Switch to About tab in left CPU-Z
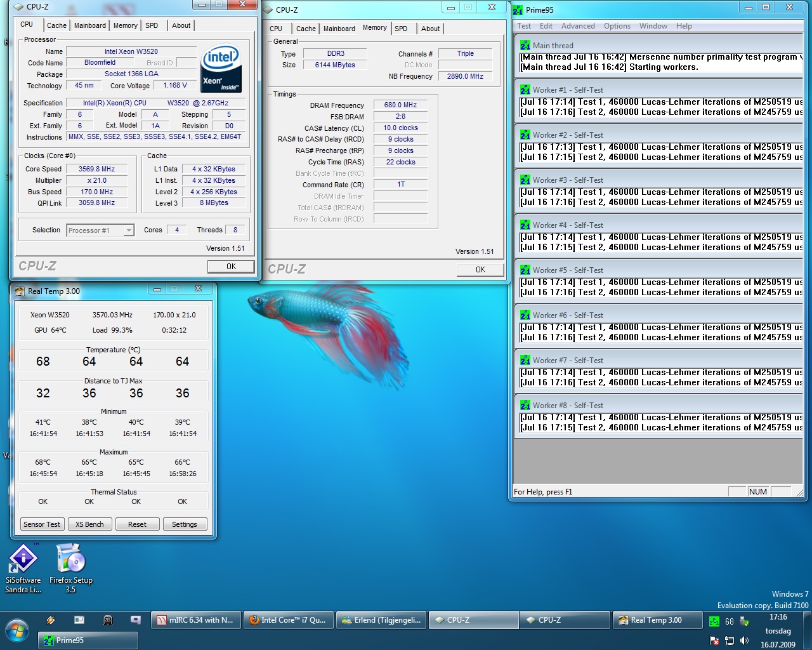Screen dimensions: 812x650 pos(181,25)
